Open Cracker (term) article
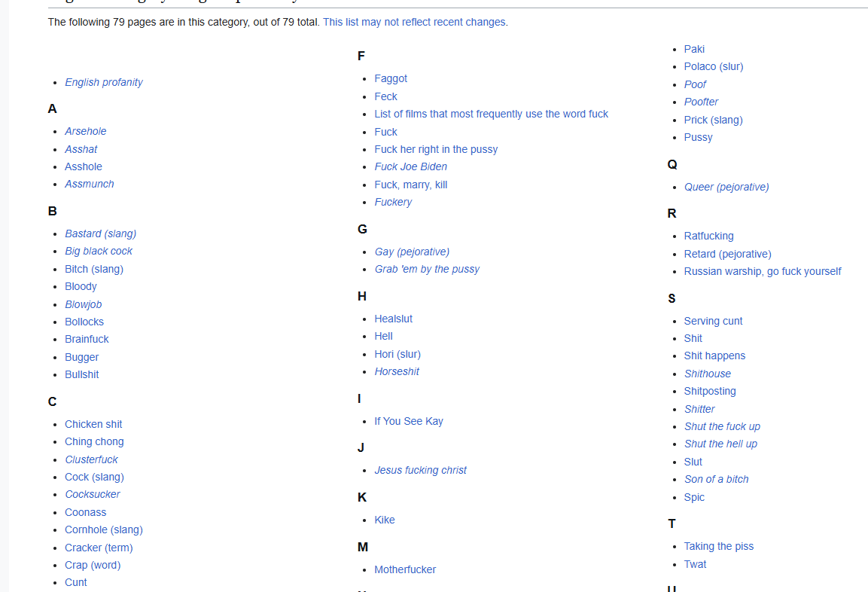The width and height of the screenshot is (868, 592). (x=99, y=548)
